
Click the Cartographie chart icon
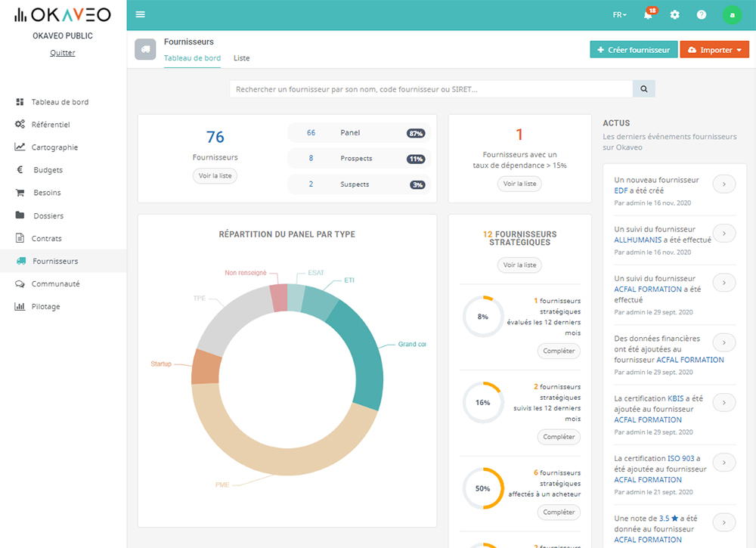point(20,147)
